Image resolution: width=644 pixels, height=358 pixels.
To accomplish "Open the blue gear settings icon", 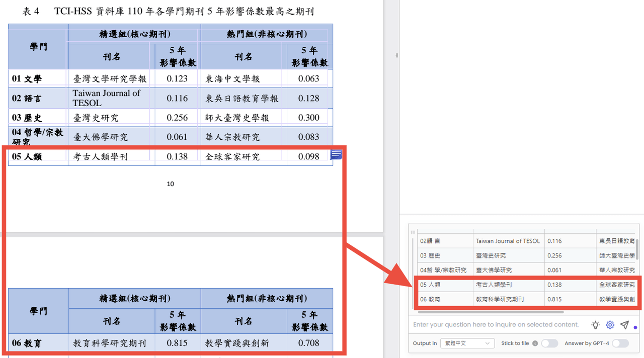I will coord(610,325).
